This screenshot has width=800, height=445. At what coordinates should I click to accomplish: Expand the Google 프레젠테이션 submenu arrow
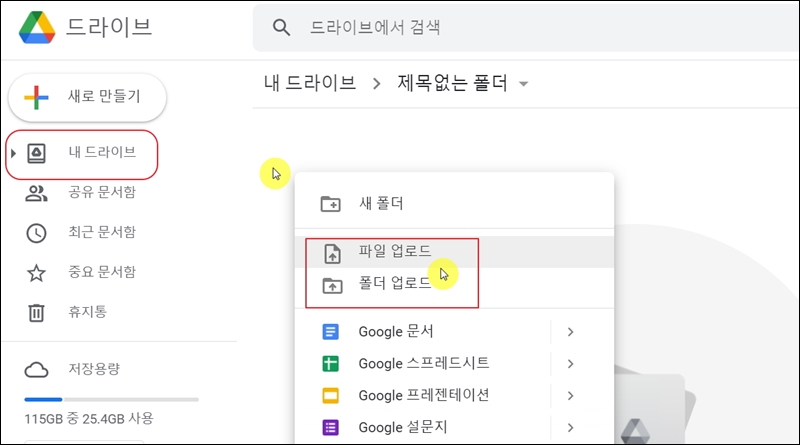coord(570,396)
